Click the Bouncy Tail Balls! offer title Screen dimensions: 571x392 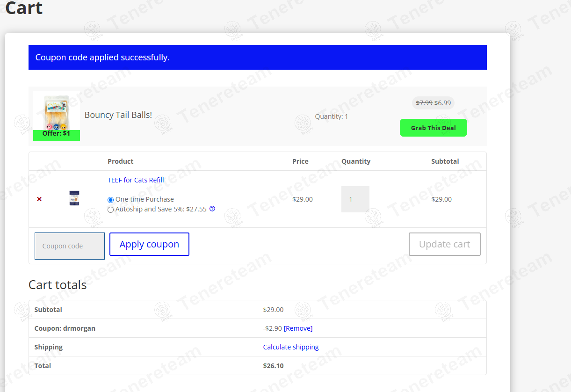[118, 115]
